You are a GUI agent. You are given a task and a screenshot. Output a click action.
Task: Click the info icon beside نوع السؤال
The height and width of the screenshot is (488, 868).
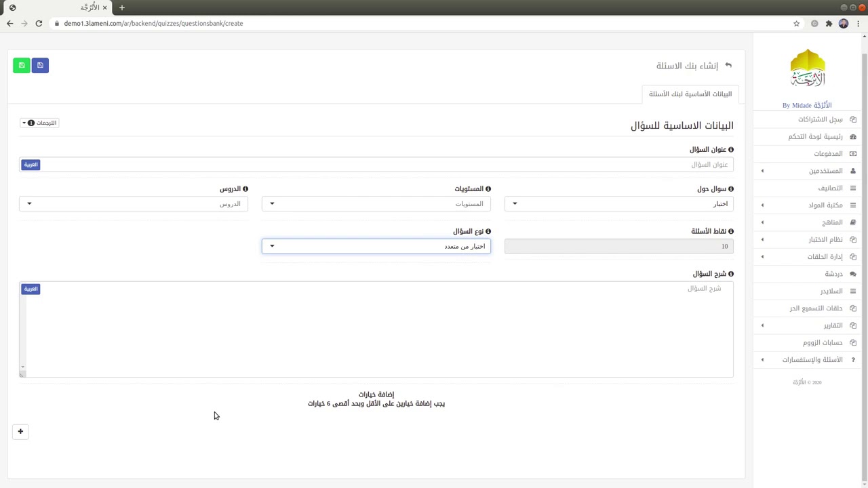(488, 232)
